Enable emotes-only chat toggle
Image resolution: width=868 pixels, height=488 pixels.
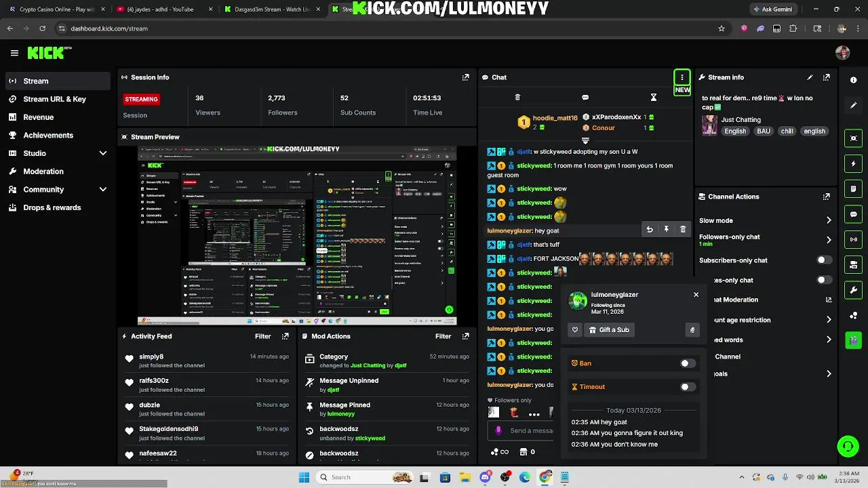[x=824, y=280]
